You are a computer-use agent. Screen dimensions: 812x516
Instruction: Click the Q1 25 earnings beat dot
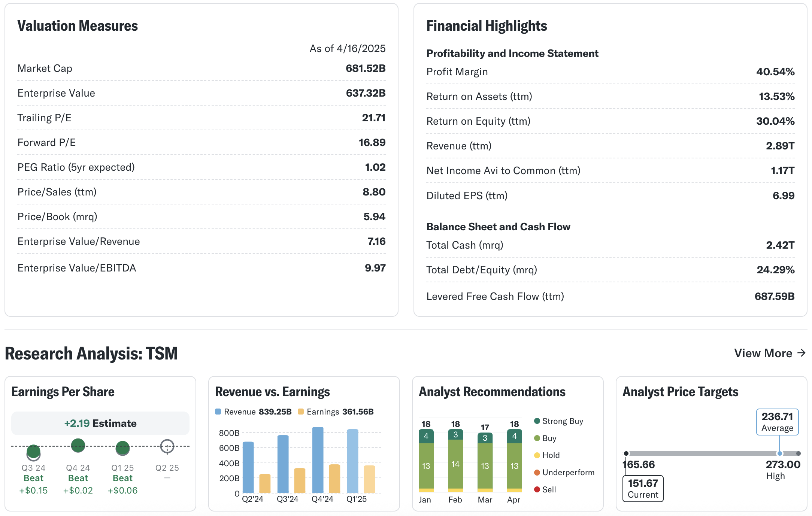[x=122, y=447]
